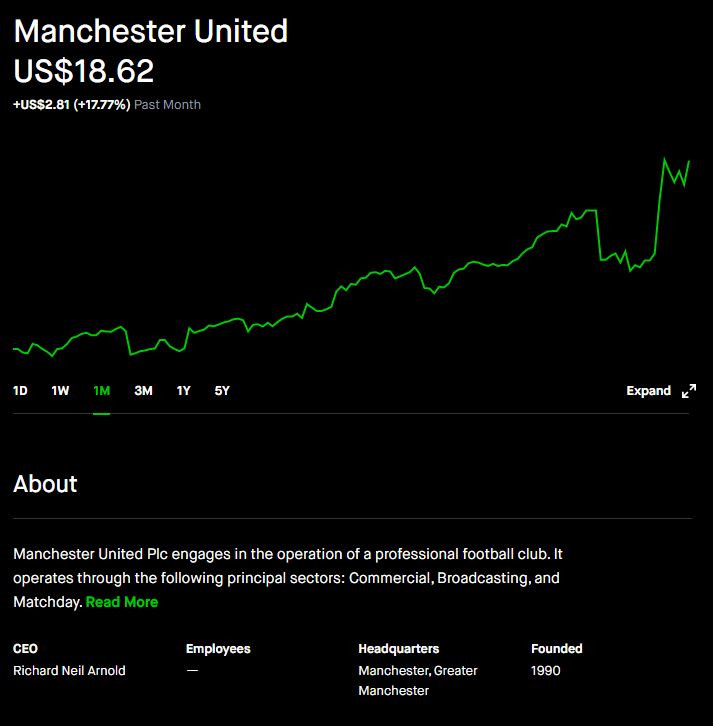This screenshot has width=713, height=726.
Task: Switch the chart to 1D range
Action: pos(20,391)
